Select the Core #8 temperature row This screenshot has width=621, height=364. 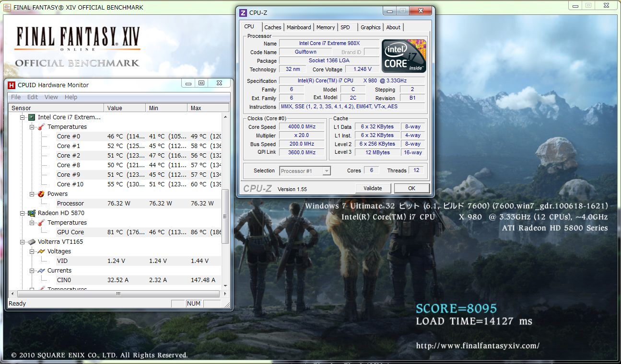tap(115, 165)
